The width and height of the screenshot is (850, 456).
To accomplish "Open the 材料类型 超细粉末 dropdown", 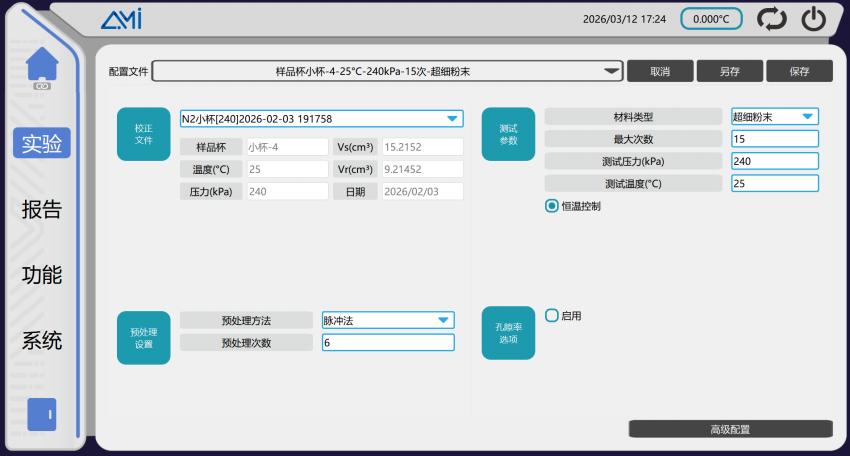I will [x=775, y=117].
